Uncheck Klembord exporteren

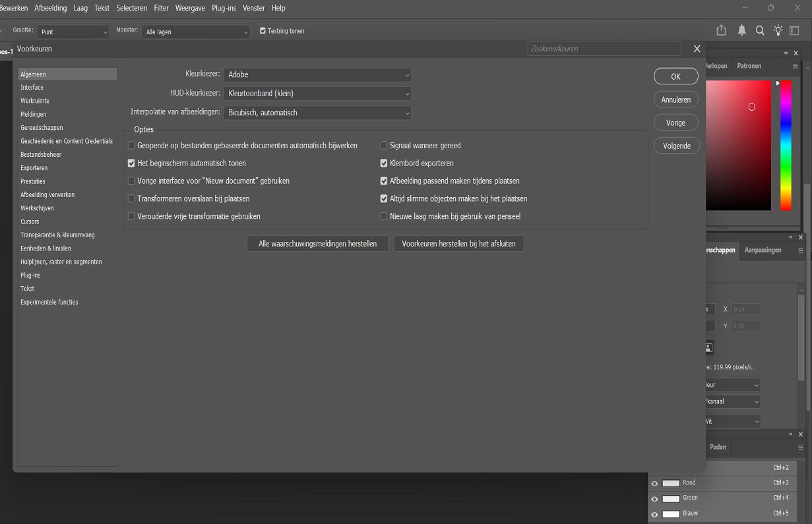pos(384,163)
